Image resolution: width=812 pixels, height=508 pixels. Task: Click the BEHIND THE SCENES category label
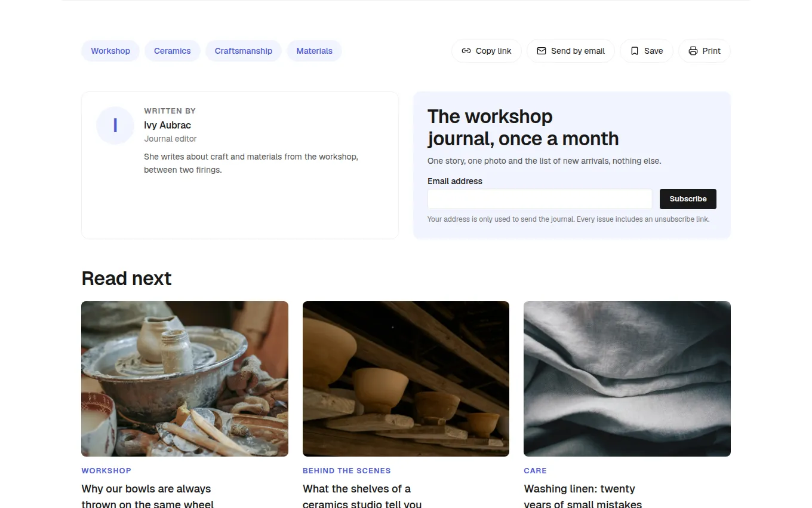347,470
